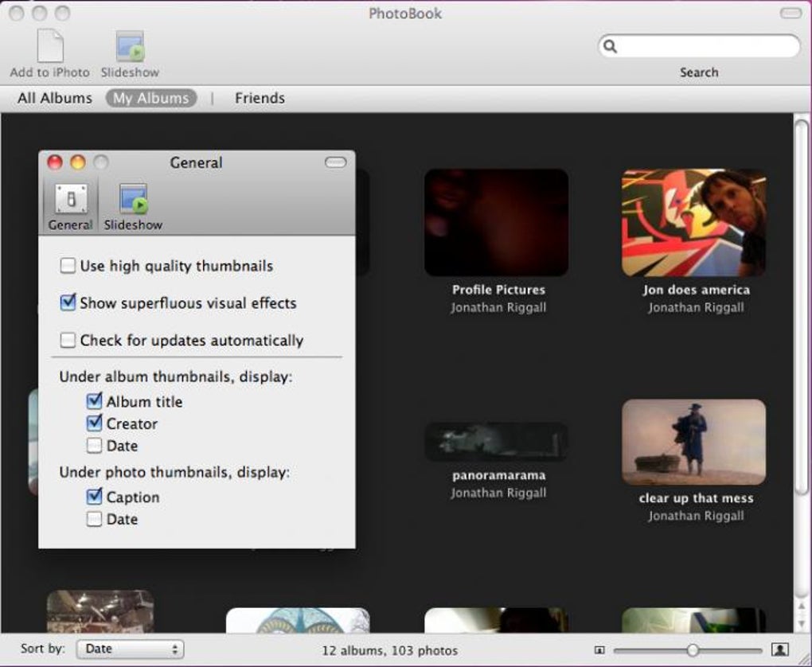Click the toolbar toggle pill on PhotoBook window
The width and height of the screenshot is (812, 667).
tap(791, 14)
